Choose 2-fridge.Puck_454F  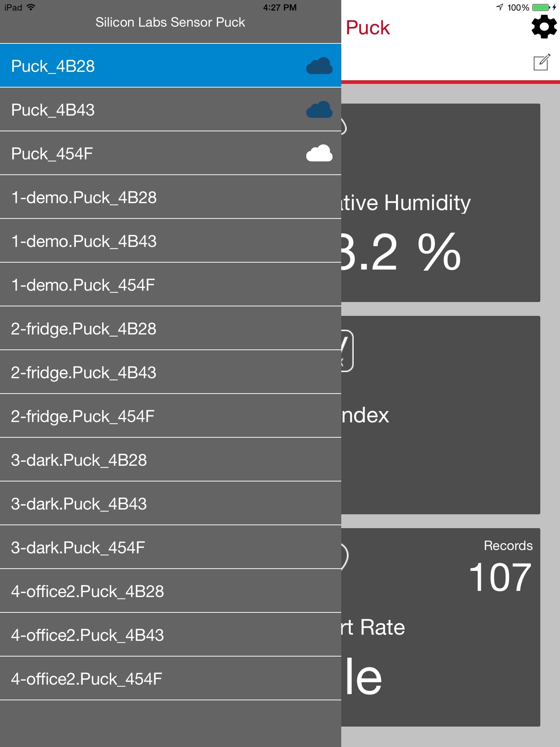click(x=146, y=416)
